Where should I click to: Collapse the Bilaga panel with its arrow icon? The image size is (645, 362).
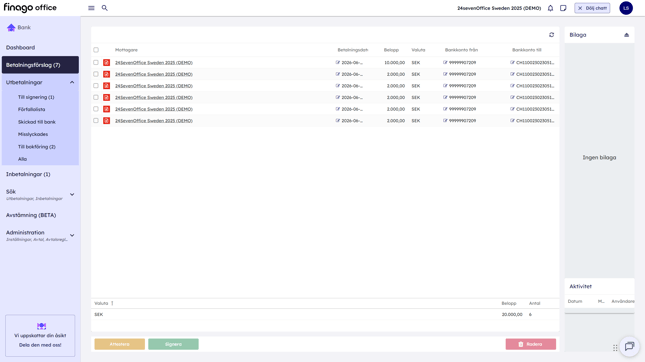[626, 35]
